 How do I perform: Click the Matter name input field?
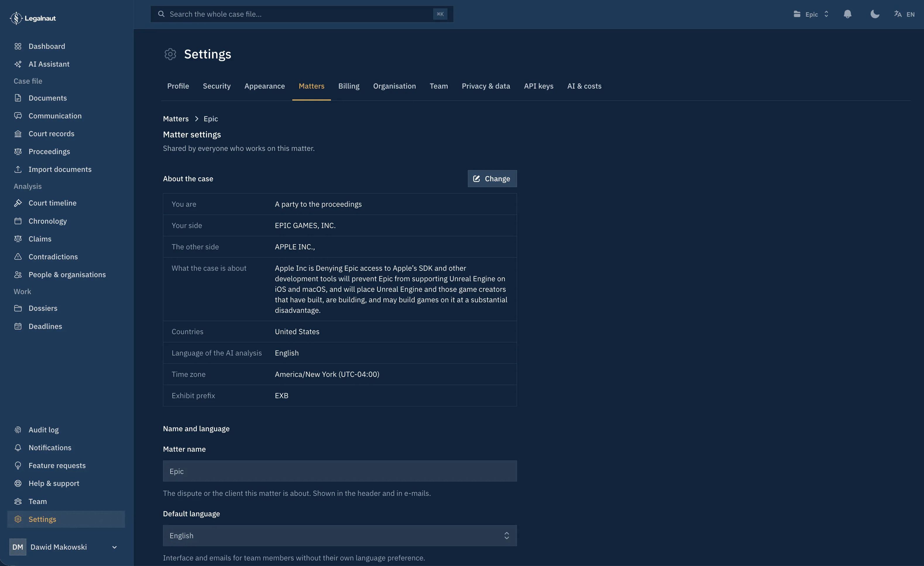coord(340,471)
